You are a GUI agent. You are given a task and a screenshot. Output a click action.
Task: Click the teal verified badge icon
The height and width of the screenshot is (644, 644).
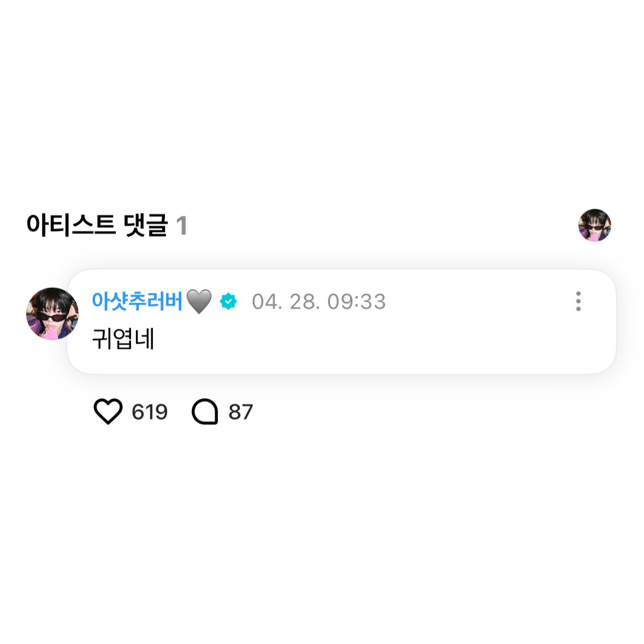pyautogui.click(x=228, y=302)
